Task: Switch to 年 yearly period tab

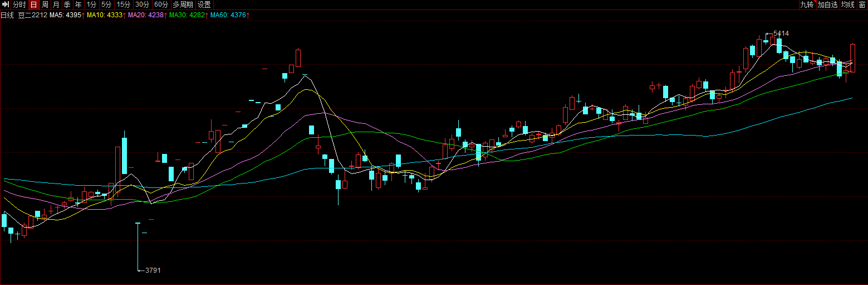Action: tap(79, 4)
